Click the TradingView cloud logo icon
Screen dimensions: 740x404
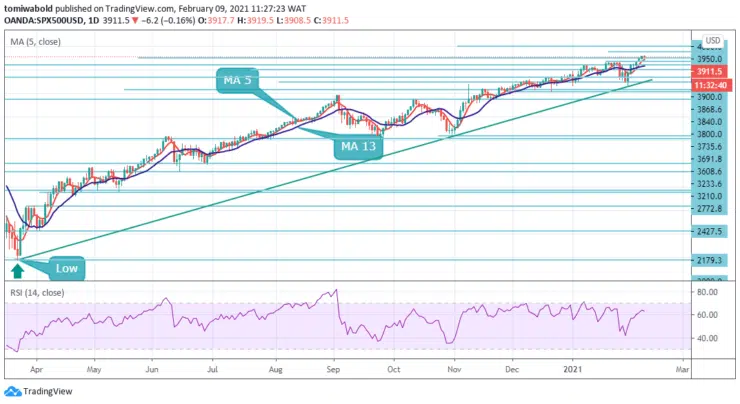click(13, 390)
